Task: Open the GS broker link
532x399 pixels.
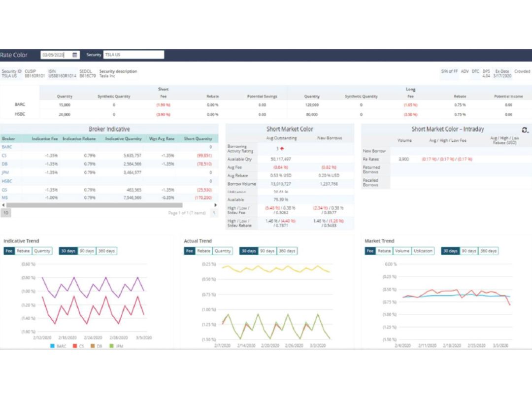Action: coord(4,190)
